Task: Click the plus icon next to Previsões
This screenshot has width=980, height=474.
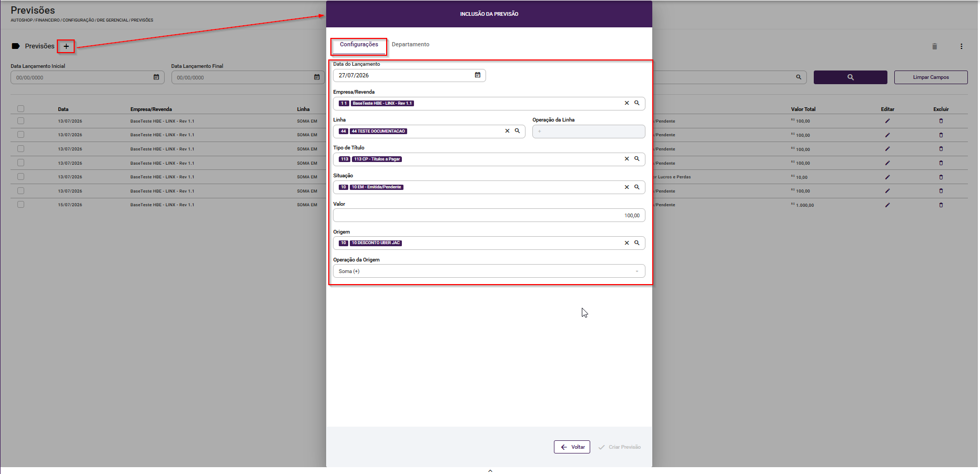Action: click(66, 46)
